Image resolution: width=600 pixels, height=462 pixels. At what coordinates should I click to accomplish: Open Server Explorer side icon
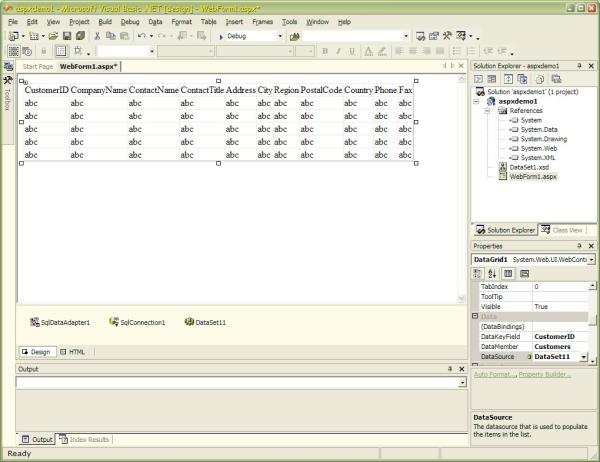(8, 67)
